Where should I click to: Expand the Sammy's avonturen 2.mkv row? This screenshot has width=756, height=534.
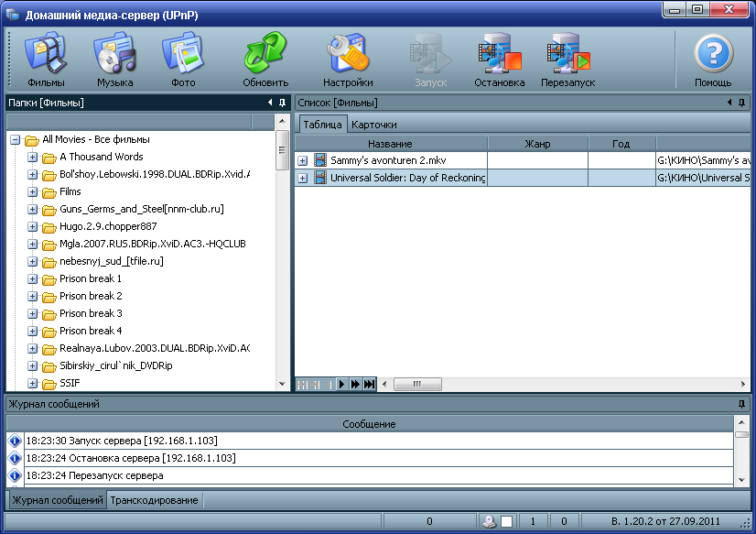click(x=303, y=161)
